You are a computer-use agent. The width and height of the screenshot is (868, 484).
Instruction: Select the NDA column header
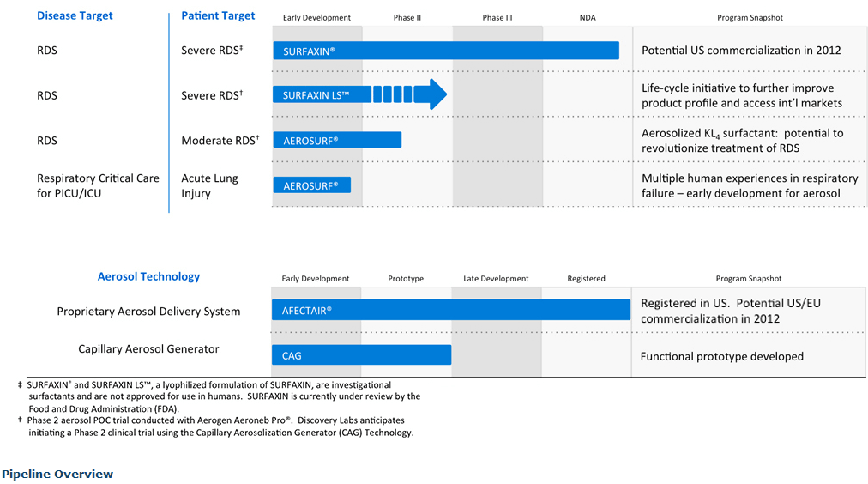click(x=588, y=18)
